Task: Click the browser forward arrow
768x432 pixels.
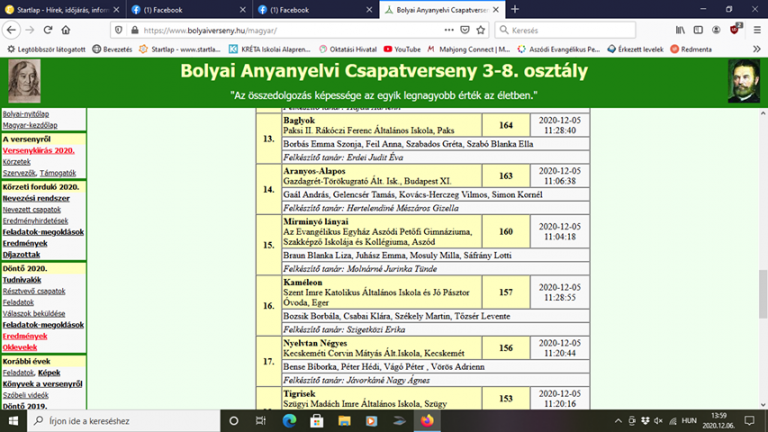Action: pos(30,30)
